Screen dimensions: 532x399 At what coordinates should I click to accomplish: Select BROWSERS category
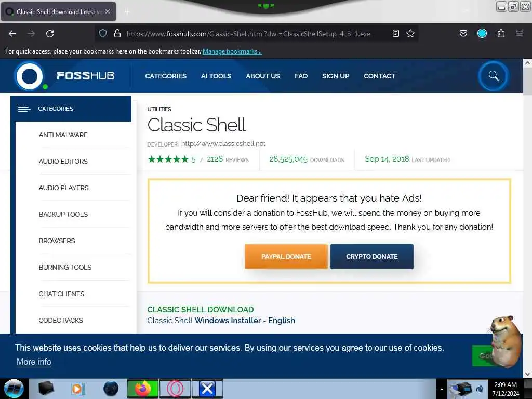[x=57, y=241]
